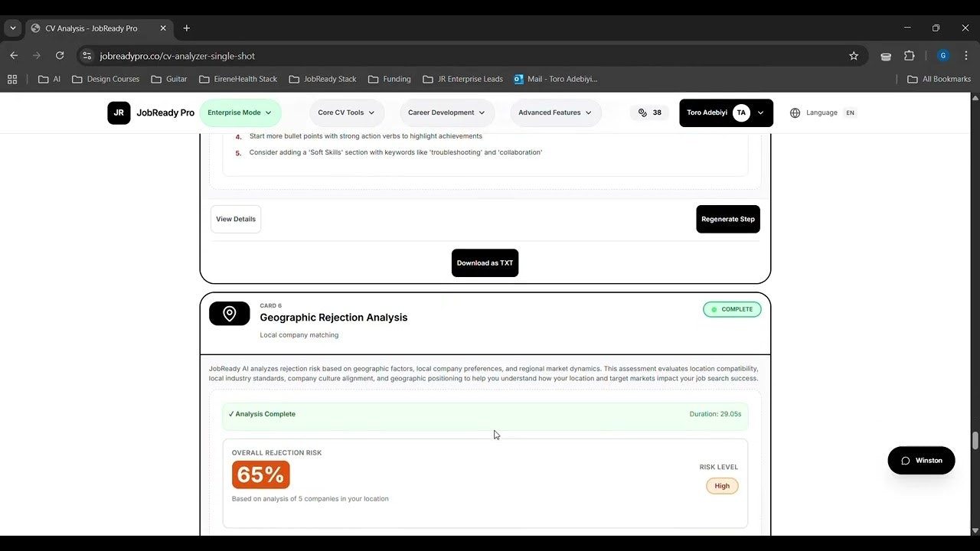Click the COMPLETE status badge

pos(732,309)
